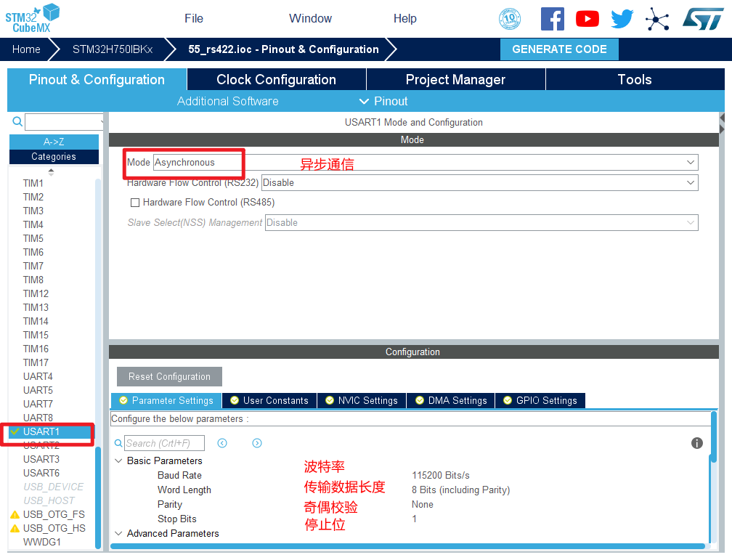Screen dimensions: 732x560
Task: Enable Hardware Flow Control (RS485) checkbox
Action: click(134, 203)
